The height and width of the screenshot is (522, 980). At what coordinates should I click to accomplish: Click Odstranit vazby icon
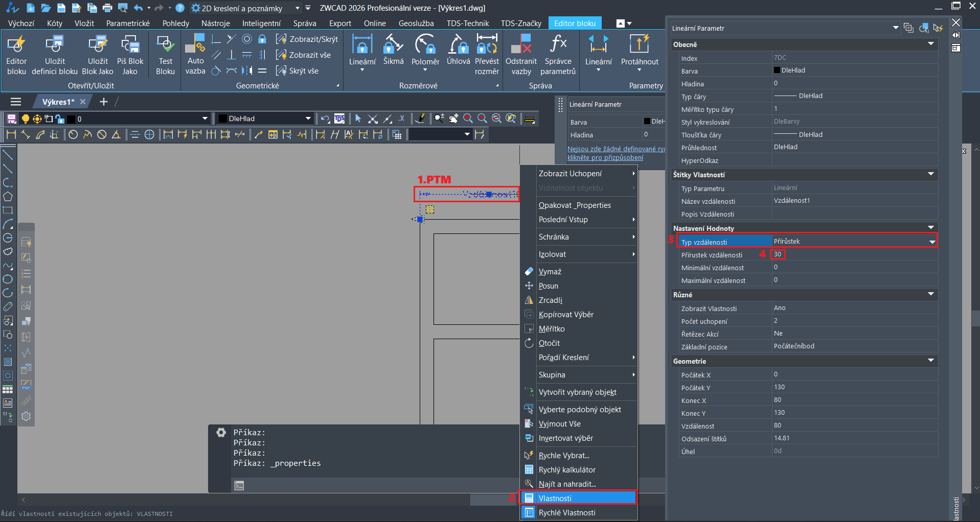(521, 55)
